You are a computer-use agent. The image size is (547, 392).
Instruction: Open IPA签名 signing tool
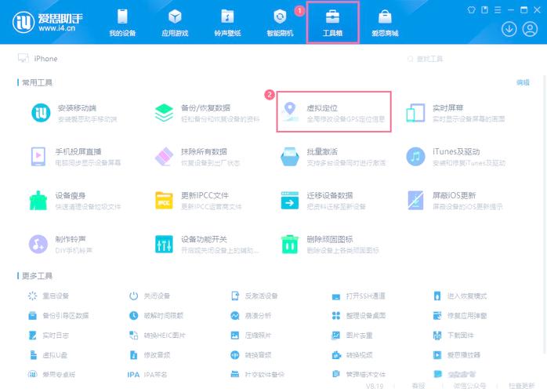click(x=147, y=375)
